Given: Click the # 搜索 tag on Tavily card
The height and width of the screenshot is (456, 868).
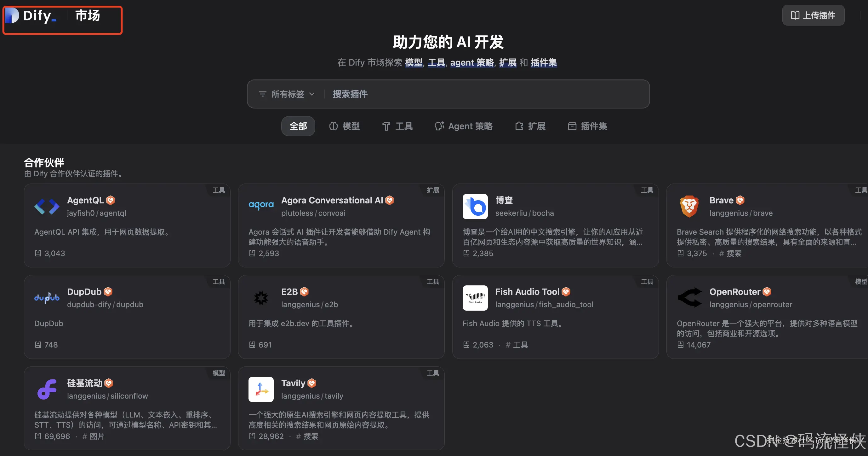Looking at the screenshot, I should tap(307, 436).
